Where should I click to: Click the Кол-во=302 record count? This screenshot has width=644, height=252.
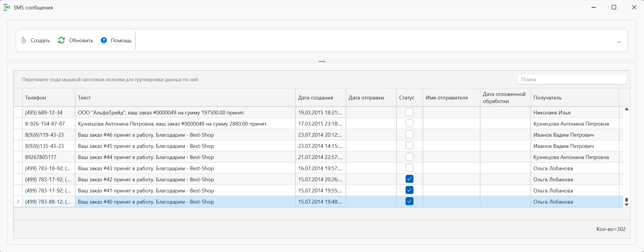tap(611, 229)
